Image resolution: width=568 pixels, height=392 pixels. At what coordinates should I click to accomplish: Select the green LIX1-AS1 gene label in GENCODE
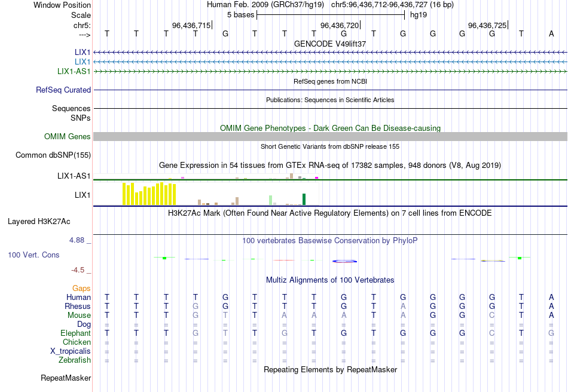[74, 71]
